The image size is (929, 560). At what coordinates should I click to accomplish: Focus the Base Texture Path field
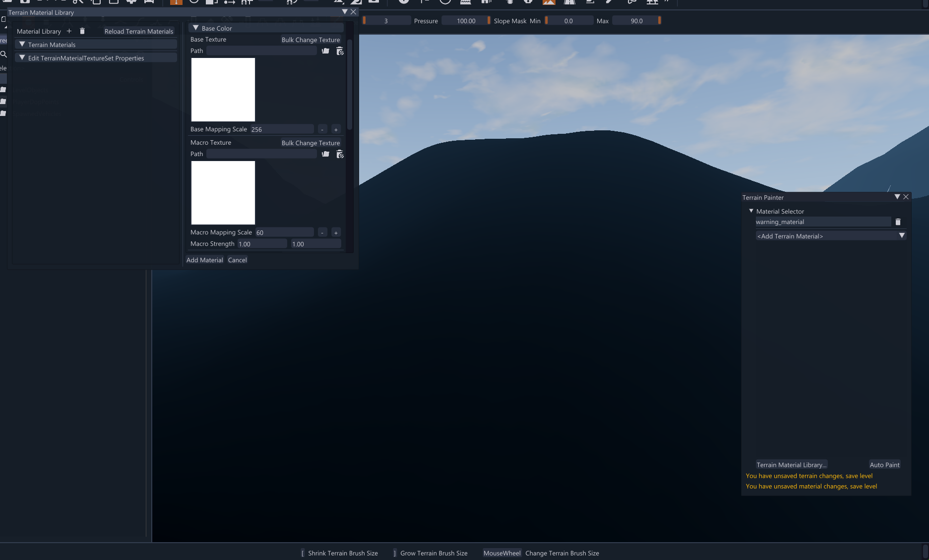[x=261, y=51]
